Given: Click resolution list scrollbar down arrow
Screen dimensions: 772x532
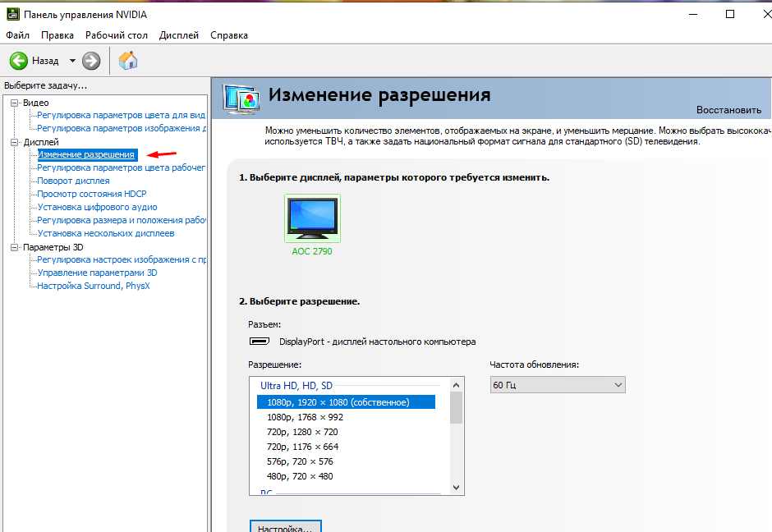Looking at the screenshot, I should (x=457, y=488).
